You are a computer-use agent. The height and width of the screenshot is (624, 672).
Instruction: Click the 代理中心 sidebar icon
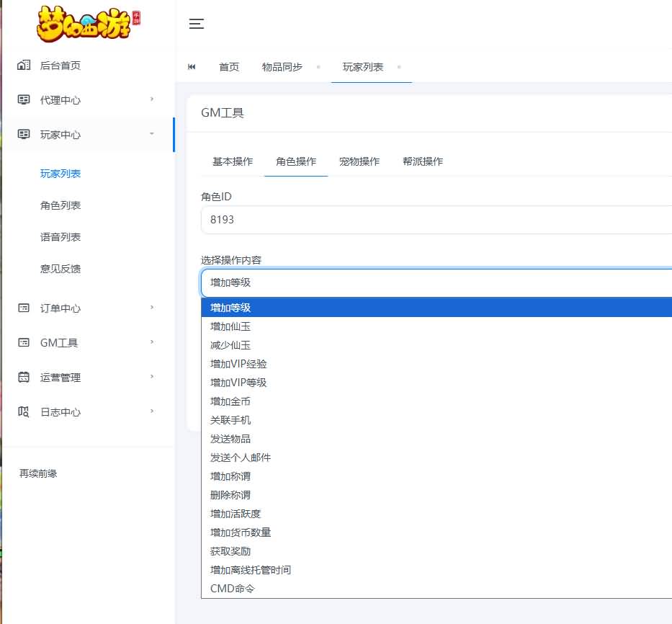24,100
